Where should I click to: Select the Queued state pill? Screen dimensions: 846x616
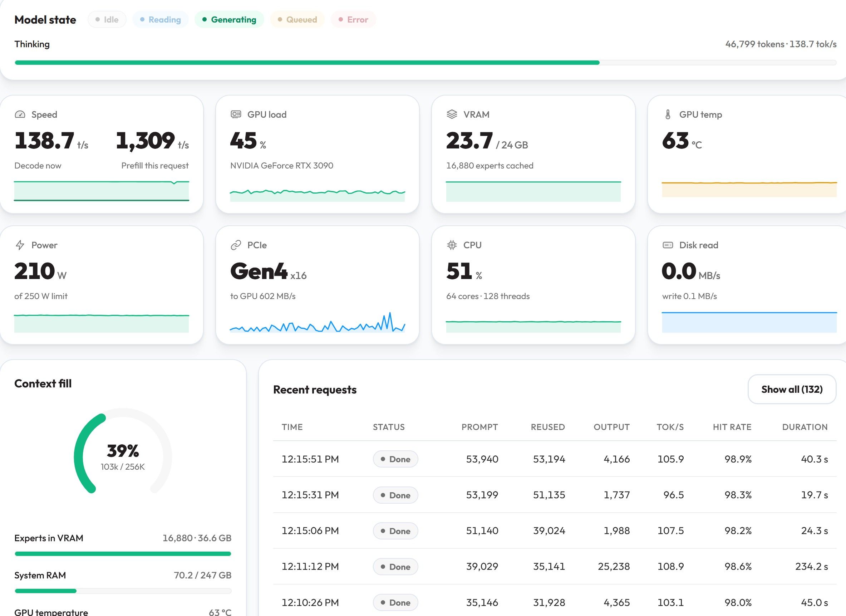[297, 19]
